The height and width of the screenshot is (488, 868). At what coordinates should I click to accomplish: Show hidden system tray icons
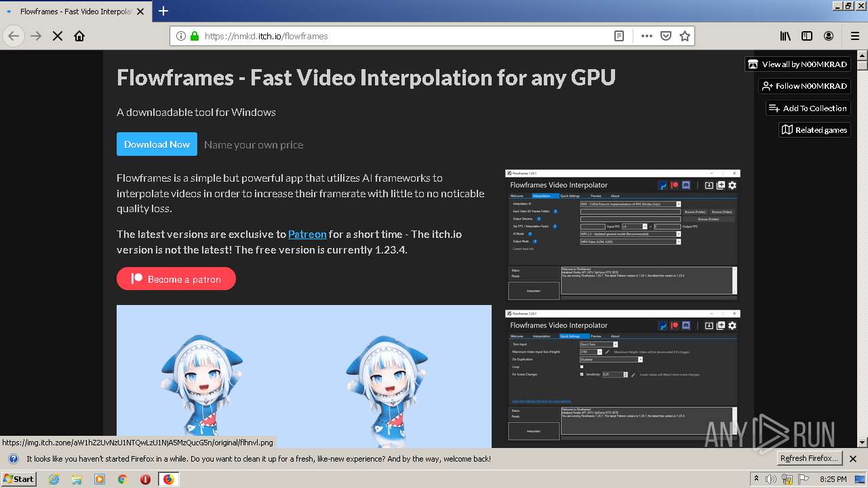pos(757,479)
